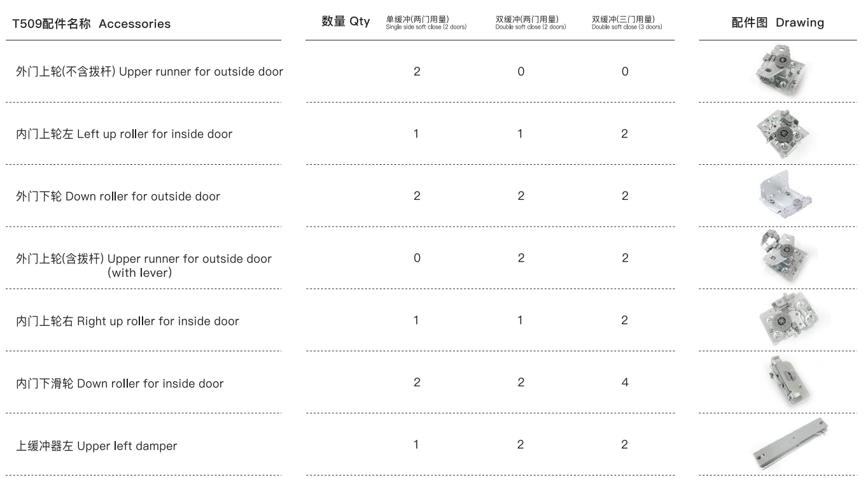The image size is (868, 478).
Task: Select the left up roller product image
Action: point(781,134)
